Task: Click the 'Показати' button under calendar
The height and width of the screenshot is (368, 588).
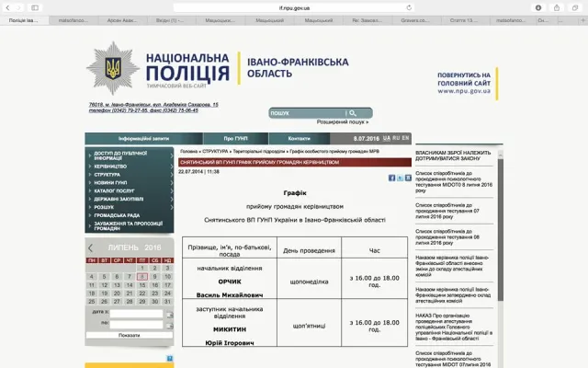Action: point(130,335)
